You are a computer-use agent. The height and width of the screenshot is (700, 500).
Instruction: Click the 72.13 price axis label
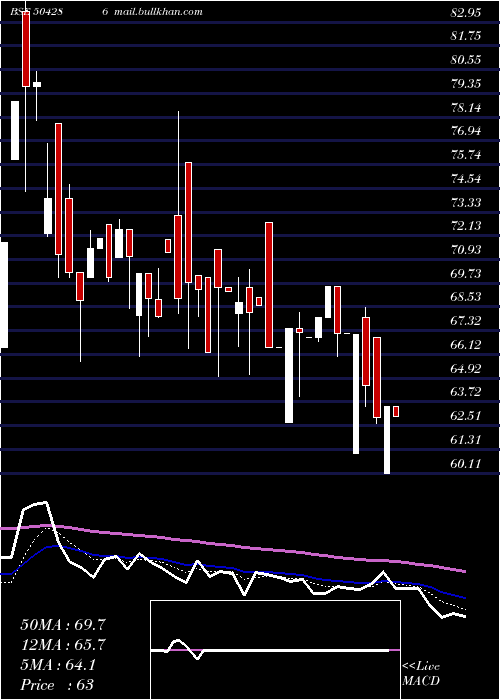[x=466, y=226]
